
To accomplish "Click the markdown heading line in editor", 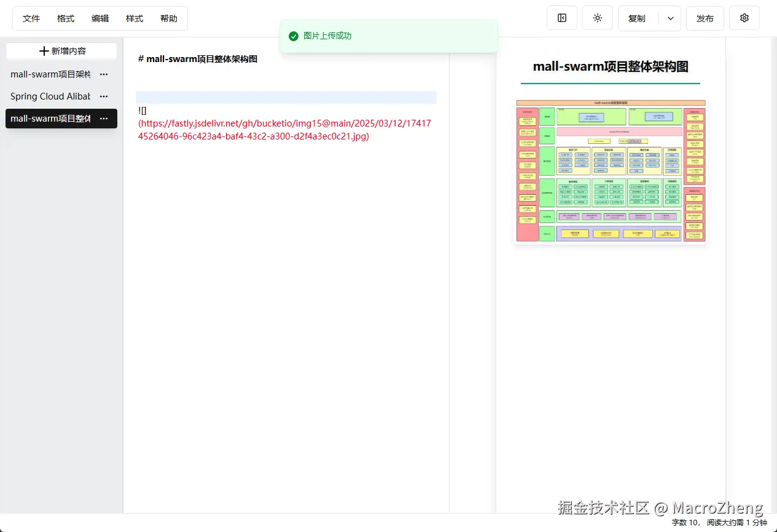I will click(198, 59).
